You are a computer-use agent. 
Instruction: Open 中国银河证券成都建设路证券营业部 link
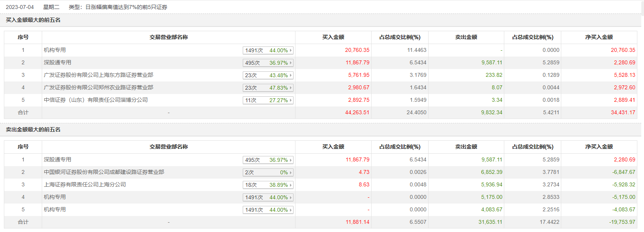click(104, 172)
